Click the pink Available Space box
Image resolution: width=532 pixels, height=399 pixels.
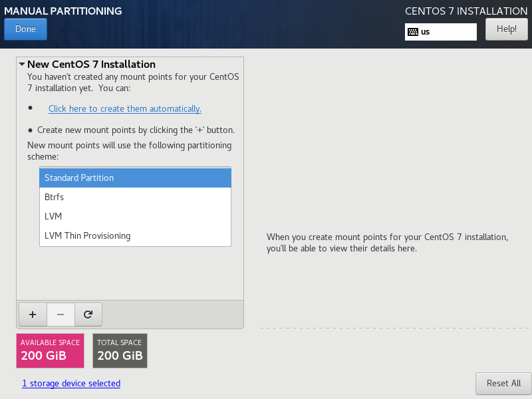coord(51,350)
